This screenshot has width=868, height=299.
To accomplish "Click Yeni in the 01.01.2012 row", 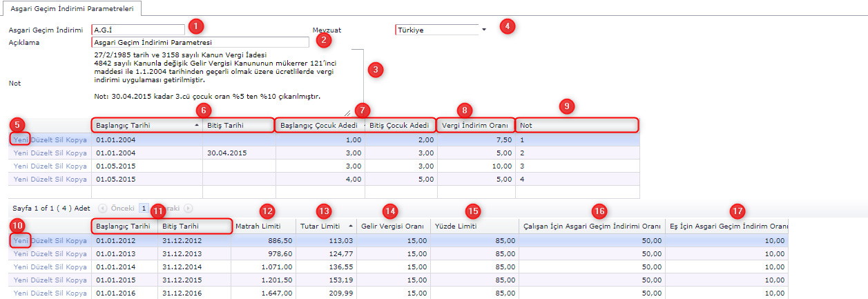I will pos(21,240).
